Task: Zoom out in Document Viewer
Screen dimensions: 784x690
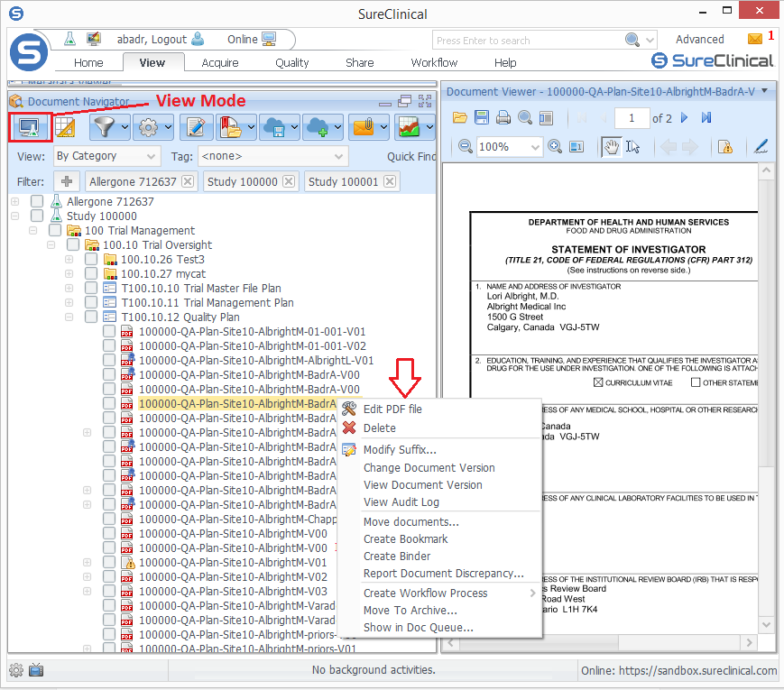Action: click(x=466, y=146)
